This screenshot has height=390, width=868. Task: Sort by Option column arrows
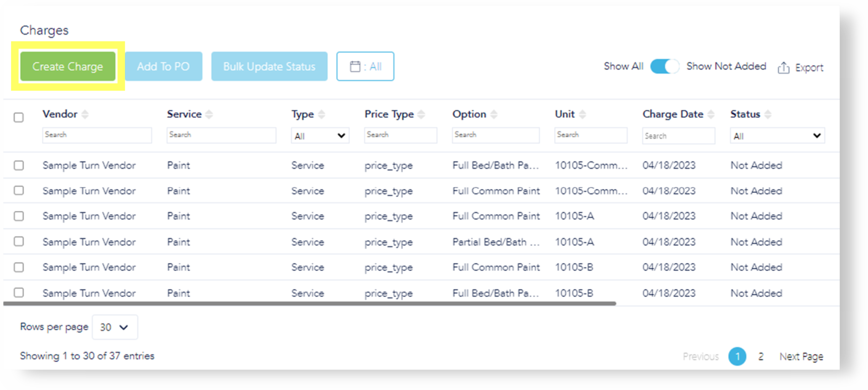(494, 114)
